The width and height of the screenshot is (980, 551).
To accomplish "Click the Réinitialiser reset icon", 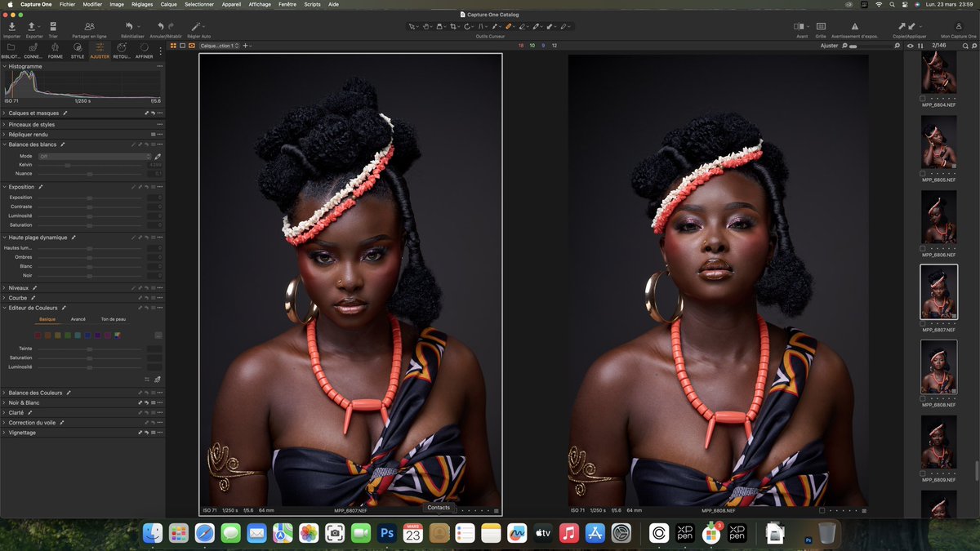I will (x=129, y=27).
